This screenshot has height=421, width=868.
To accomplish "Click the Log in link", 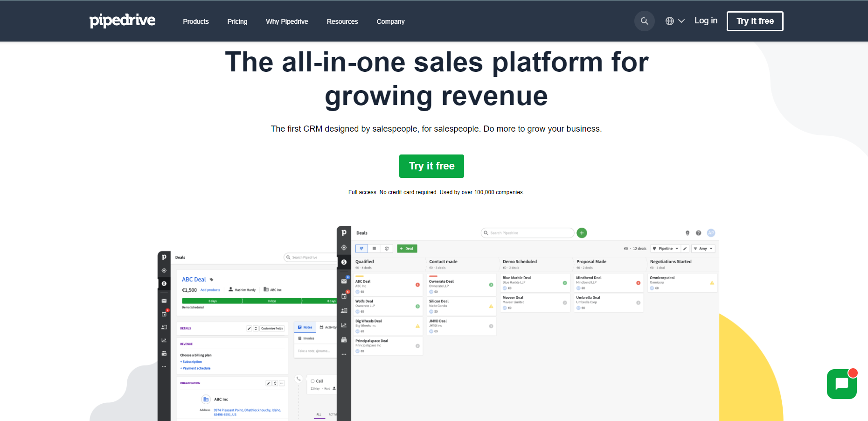I will 706,21.
